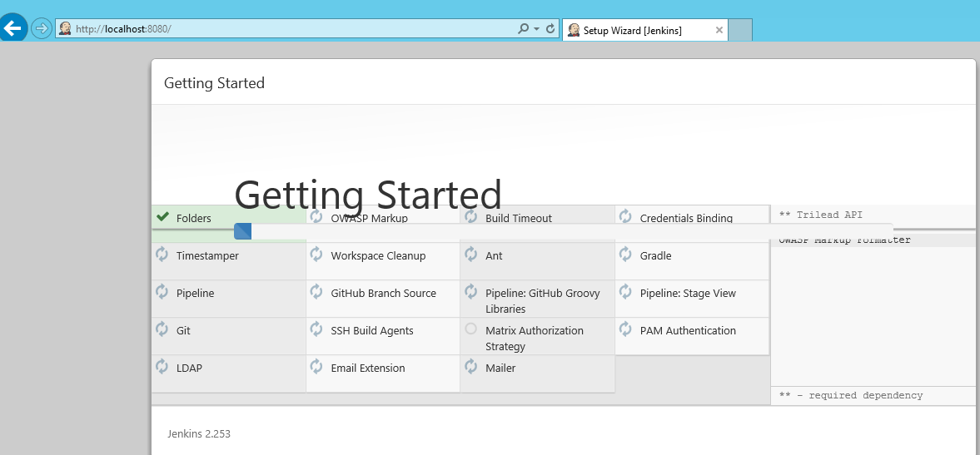The height and width of the screenshot is (455, 980).
Task: Click the spinner icon next to Ant
Action: (x=471, y=254)
